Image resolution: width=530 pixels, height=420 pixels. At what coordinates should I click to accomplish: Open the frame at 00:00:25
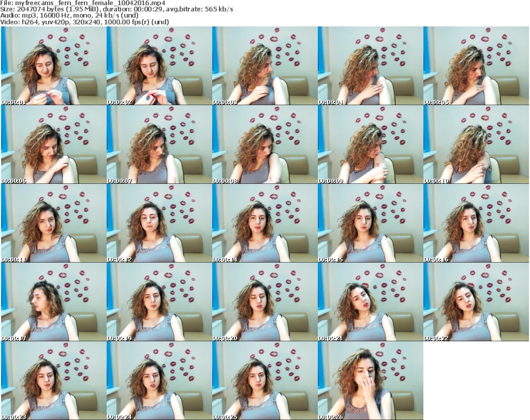coord(264,381)
